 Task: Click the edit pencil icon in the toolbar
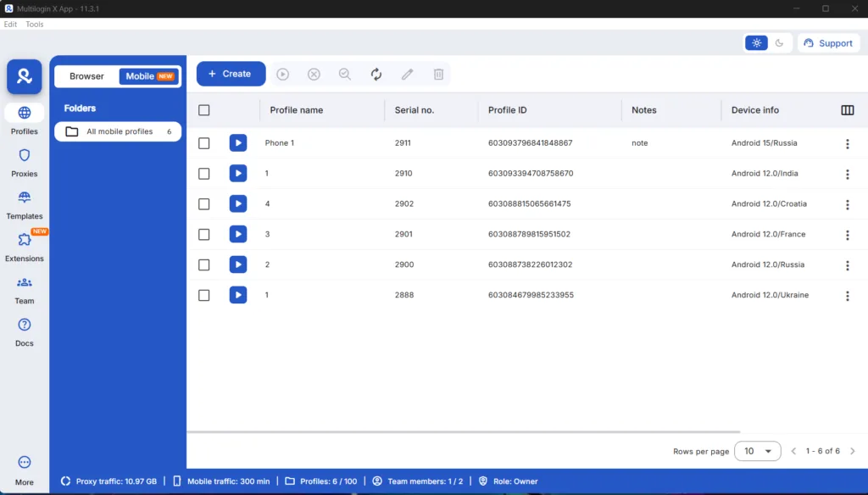pyautogui.click(x=407, y=74)
